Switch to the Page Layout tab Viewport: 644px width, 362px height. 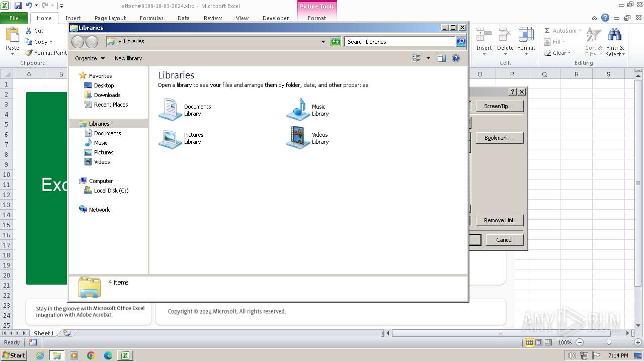pyautogui.click(x=110, y=18)
